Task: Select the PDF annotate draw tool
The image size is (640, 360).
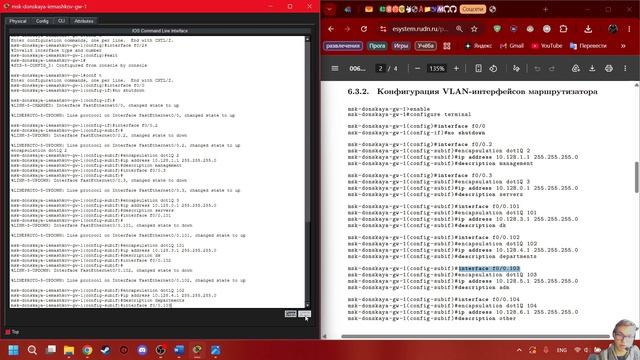Action: [x=516, y=68]
